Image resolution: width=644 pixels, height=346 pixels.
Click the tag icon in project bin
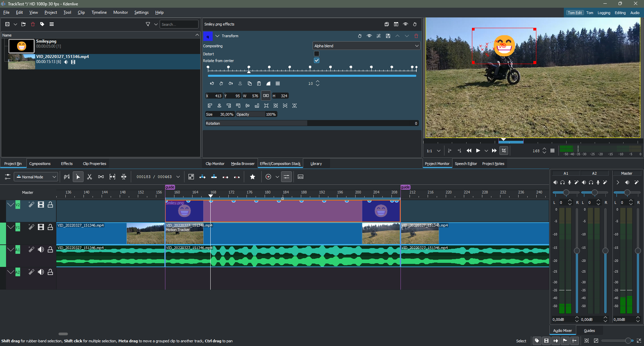tap(42, 24)
